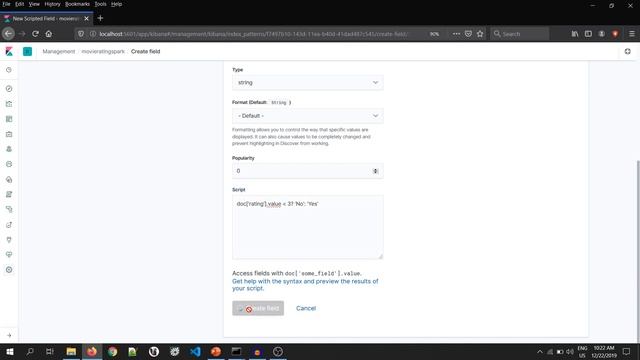Open the Firefox account icon
The image size is (640, 360).
coord(602,34)
